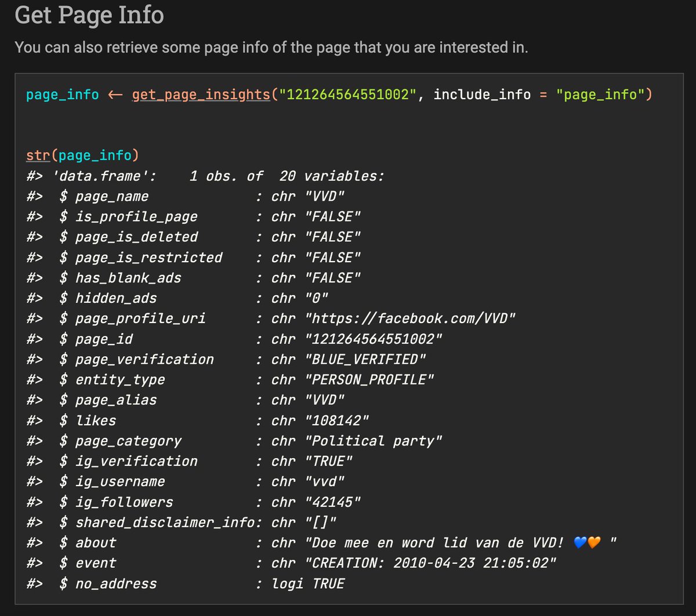Select the $ page_name row label
The image size is (696, 616).
104,197
